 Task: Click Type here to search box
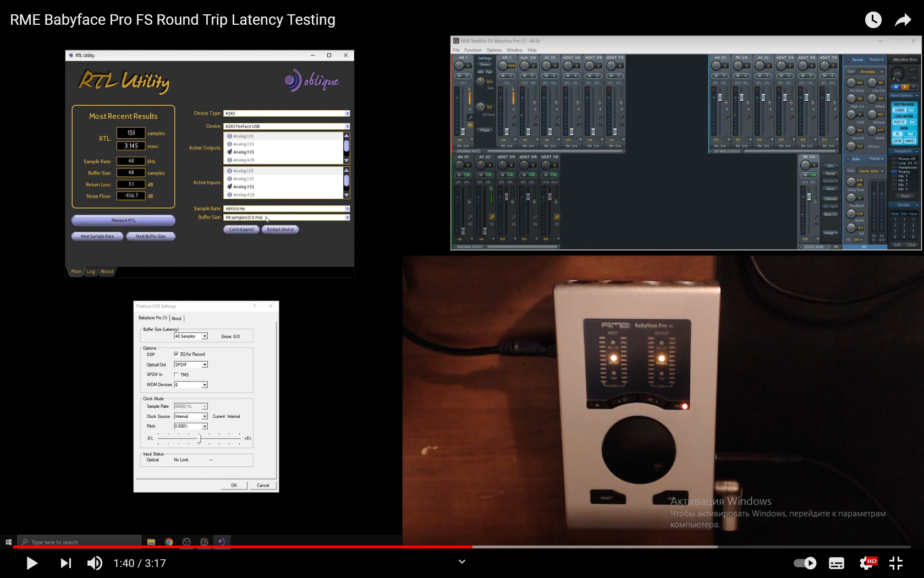pyautogui.click(x=80, y=542)
